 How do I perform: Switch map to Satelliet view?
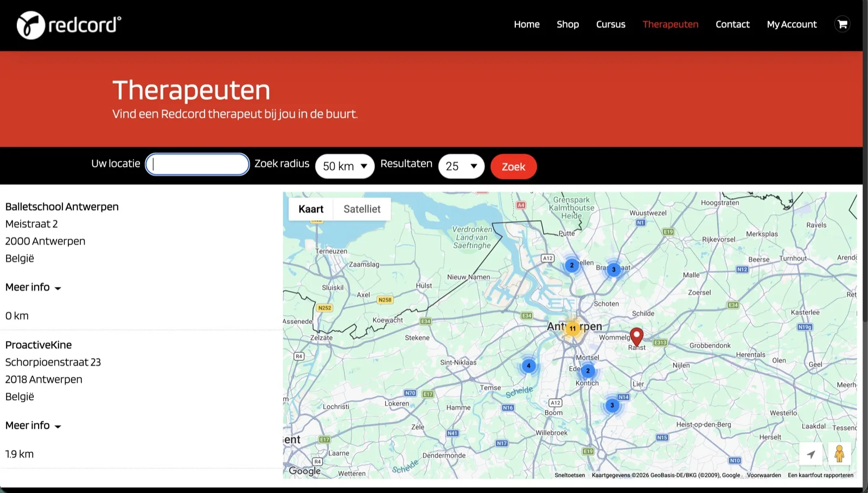[x=362, y=209]
